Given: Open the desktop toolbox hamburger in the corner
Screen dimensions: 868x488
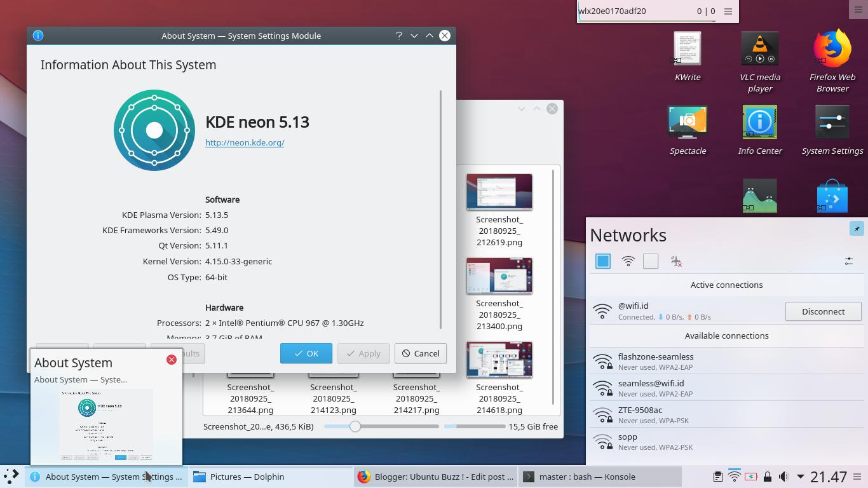Looking at the screenshot, I should pos(860,8).
